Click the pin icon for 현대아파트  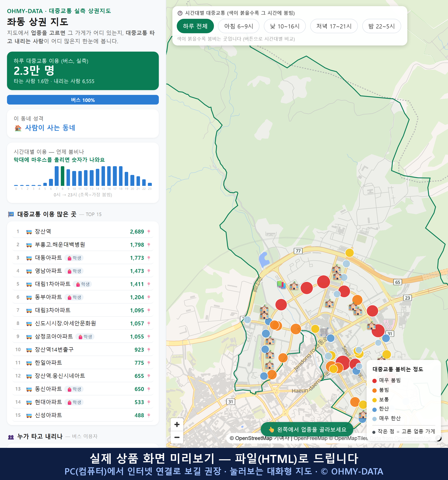pyautogui.click(x=149, y=402)
